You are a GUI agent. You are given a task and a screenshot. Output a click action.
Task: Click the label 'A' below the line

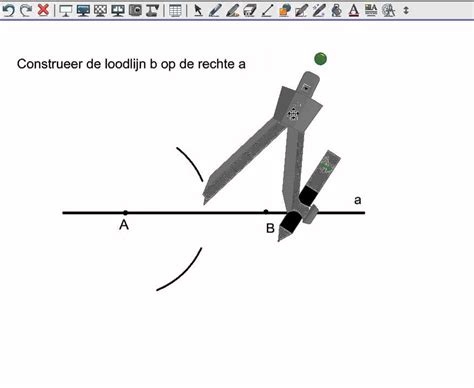[124, 225]
